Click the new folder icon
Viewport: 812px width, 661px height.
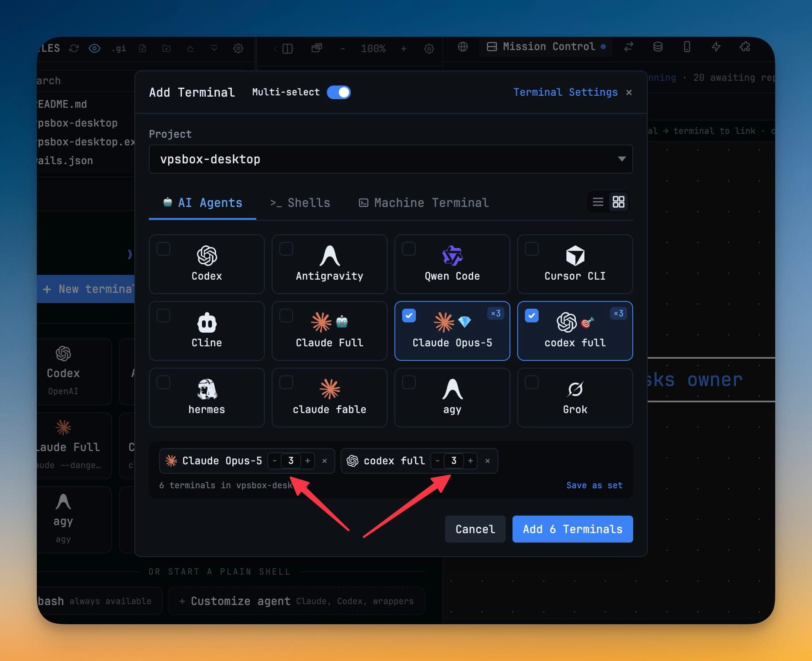[x=166, y=48]
